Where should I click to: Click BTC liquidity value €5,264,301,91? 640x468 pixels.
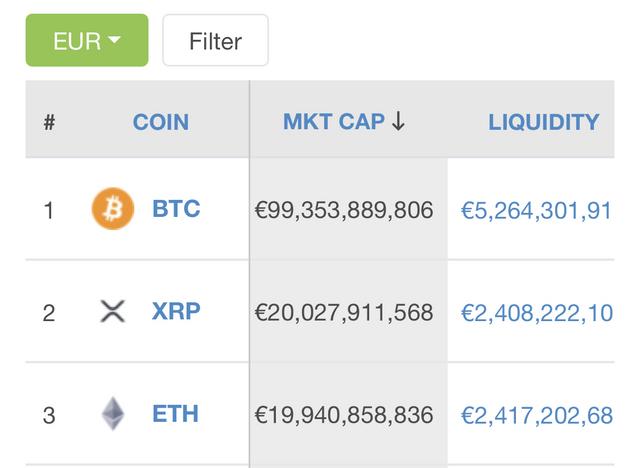tap(536, 211)
